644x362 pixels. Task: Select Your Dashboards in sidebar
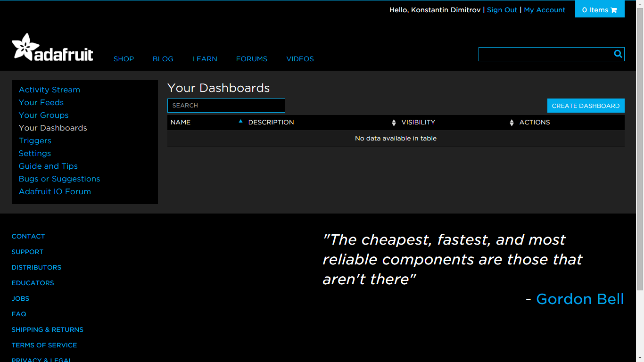[53, 128]
